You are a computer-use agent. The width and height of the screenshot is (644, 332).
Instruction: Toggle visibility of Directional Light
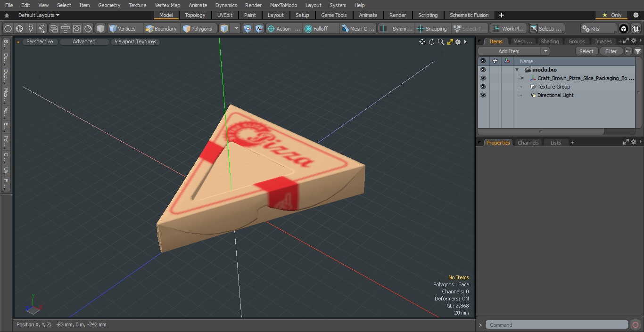tap(483, 95)
